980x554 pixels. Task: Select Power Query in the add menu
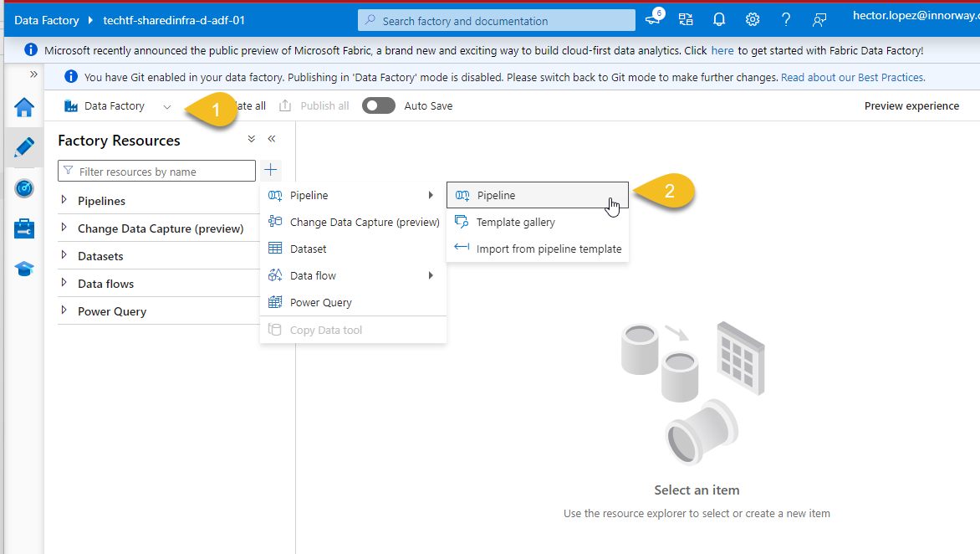click(x=353, y=303)
